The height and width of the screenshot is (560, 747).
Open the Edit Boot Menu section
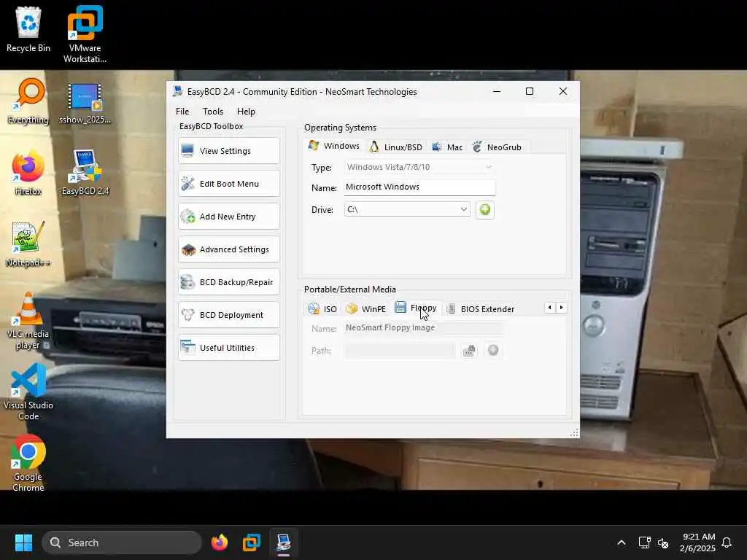tap(228, 184)
